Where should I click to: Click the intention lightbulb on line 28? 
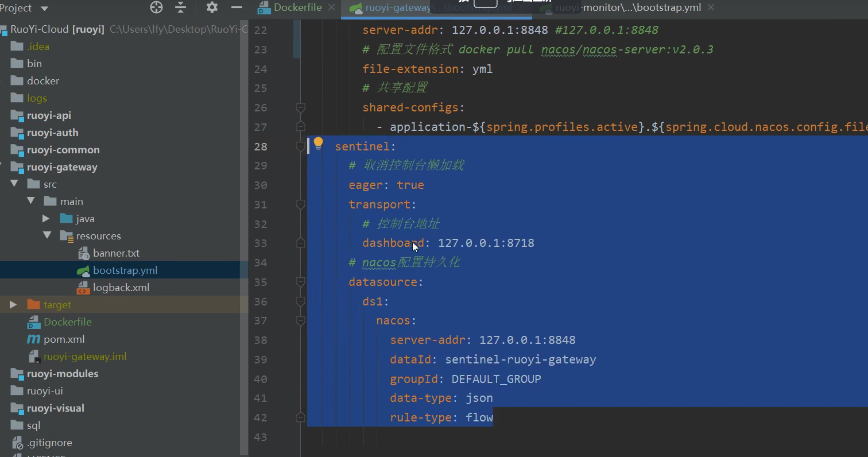click(319, 144)
